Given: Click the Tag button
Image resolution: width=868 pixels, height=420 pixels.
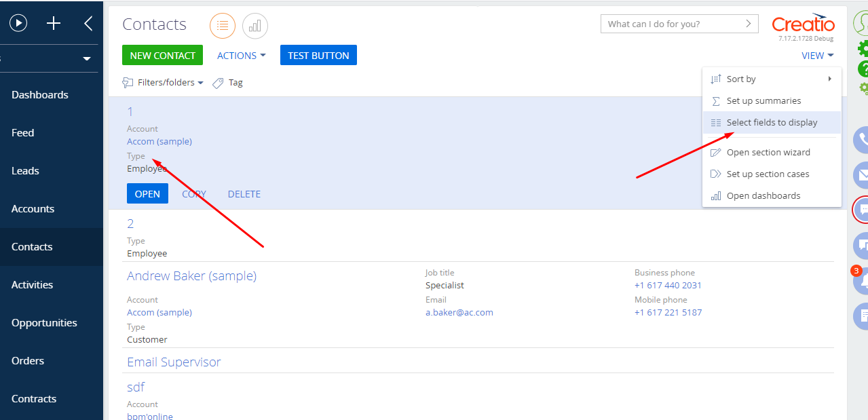Looking at the screenshot, I should [x=227, y=83].
